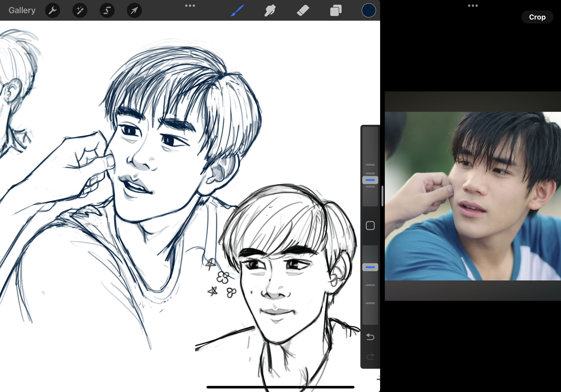This screenshot has width=561, height=392.
Task: Tap the split view divider handle
Action: coord(382,196)
